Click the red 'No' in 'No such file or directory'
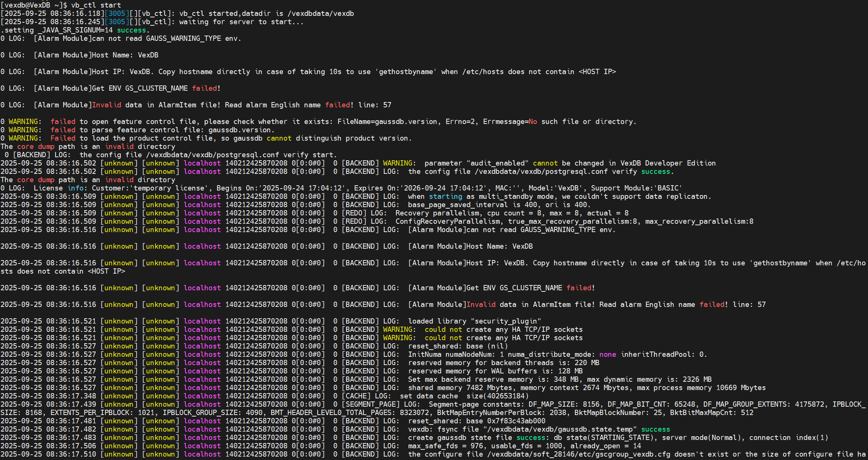868x460 pixels. (x=533, y=121)
